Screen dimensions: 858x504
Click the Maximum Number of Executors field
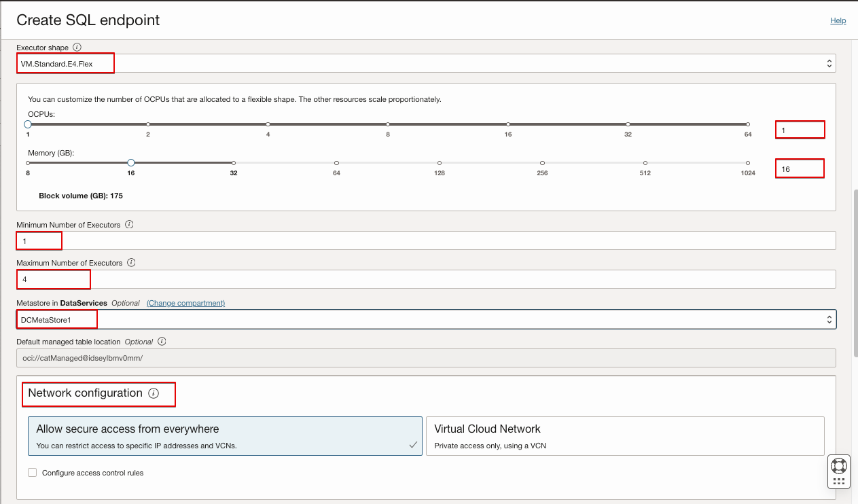(x=426, y=279)
